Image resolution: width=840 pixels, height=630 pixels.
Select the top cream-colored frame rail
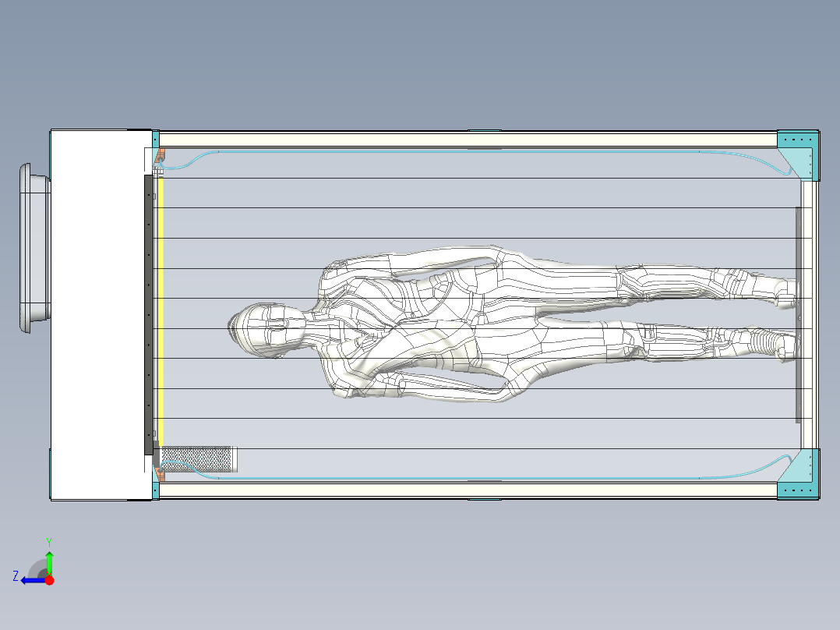468,140
